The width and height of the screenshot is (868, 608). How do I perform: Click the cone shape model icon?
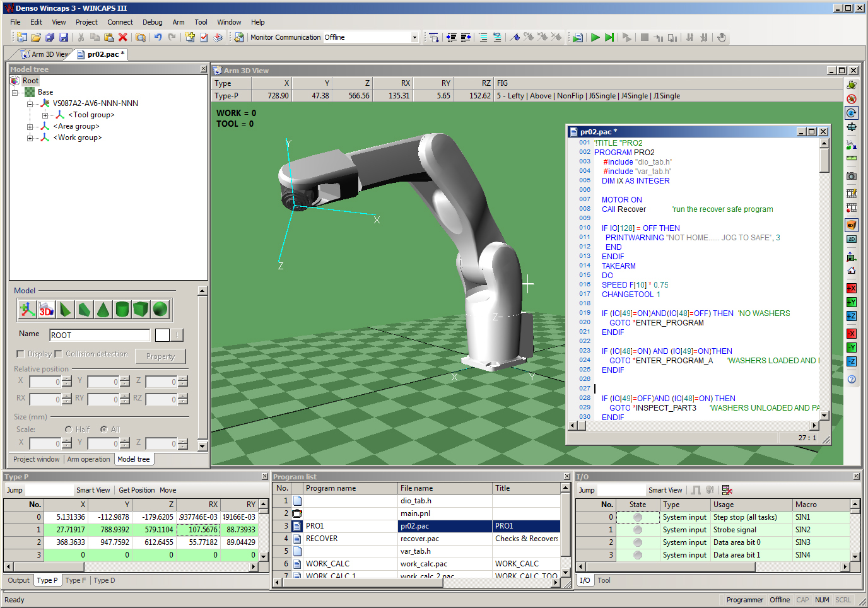(x=103, y=309)
